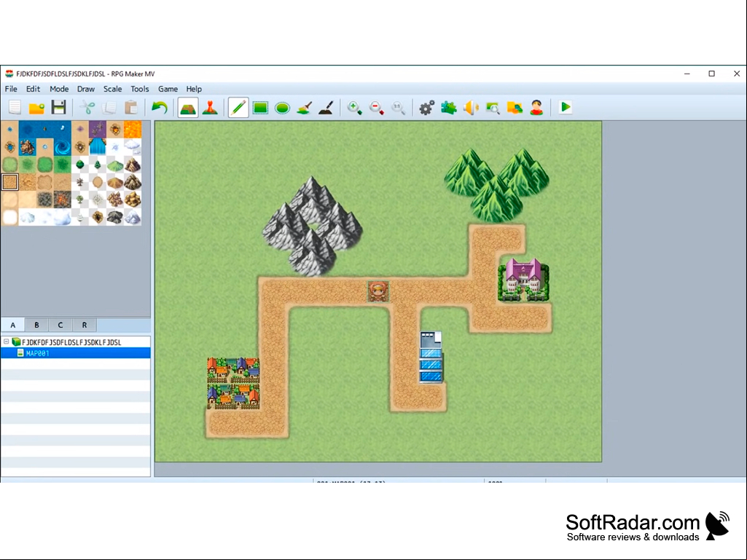The image size is (747, 560).
Task: Click the player start event on the map
Action: point(378,291)
